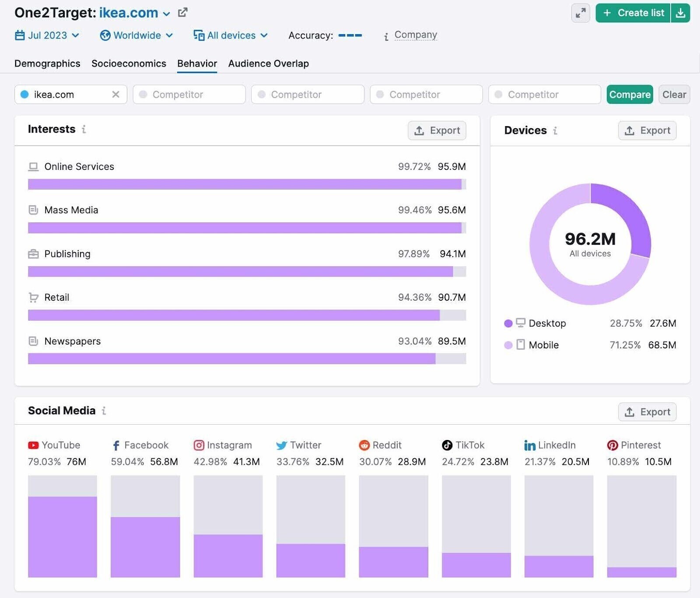Open the Devices info tooltip icon

(x=555, y=130)
